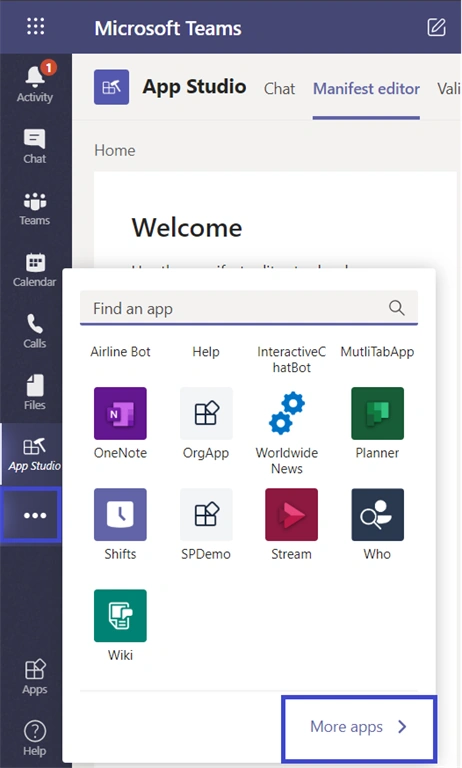Click the App Studio header logo icon
Viewport: 462px width, 768px height.
(112, 87)
